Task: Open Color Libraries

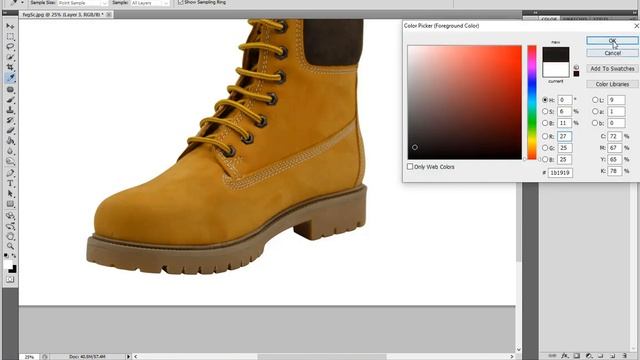Action: tap(612, 84)
